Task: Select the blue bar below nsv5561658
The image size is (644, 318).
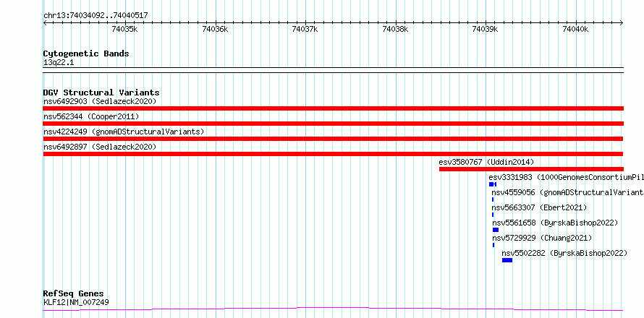Action: [496, 230]
